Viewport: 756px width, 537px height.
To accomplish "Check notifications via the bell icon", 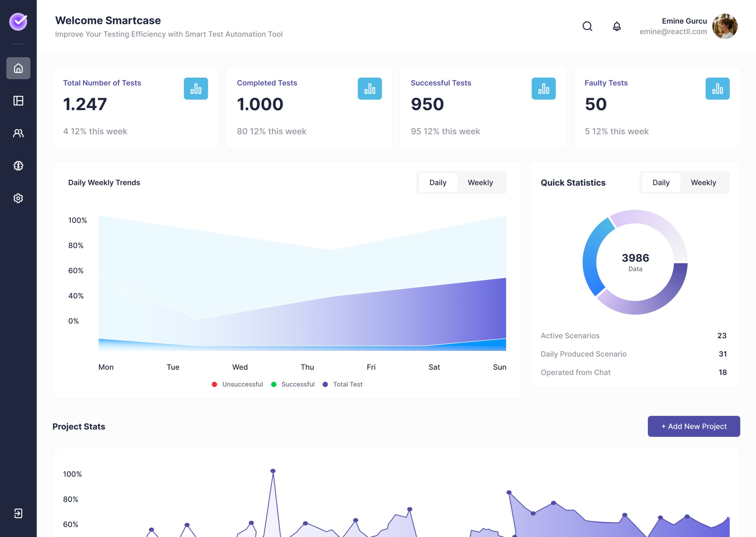I will pyautogui.click(x=616, y=26).
